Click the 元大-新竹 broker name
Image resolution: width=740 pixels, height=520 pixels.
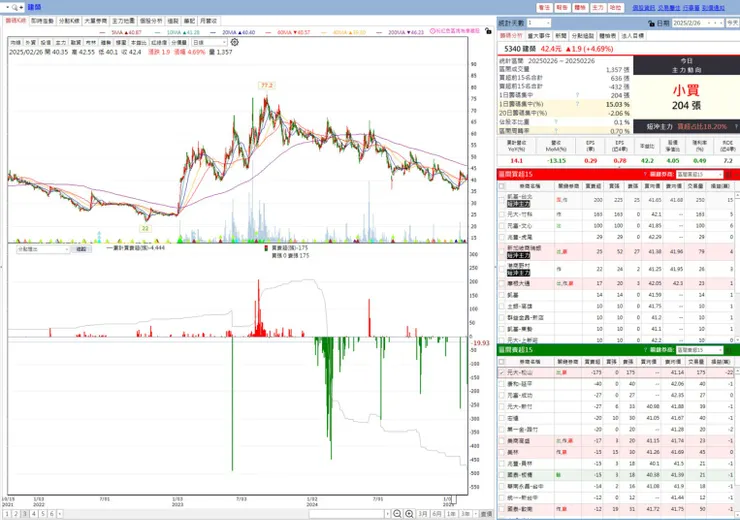tap(520, 407)
